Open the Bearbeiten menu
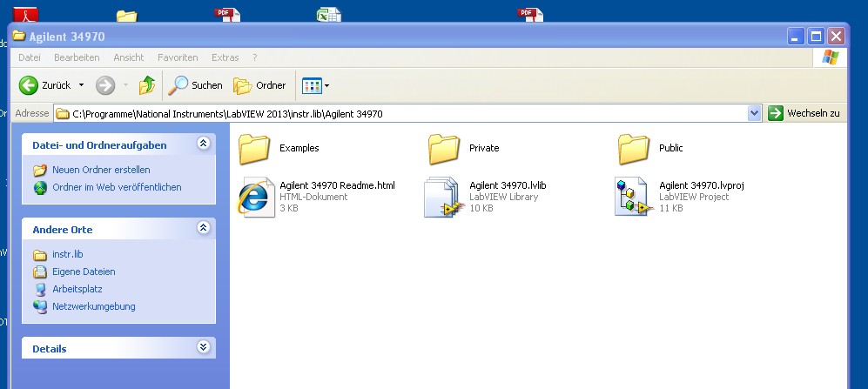The width and height of the screenshot is (868, 389). 77,57
